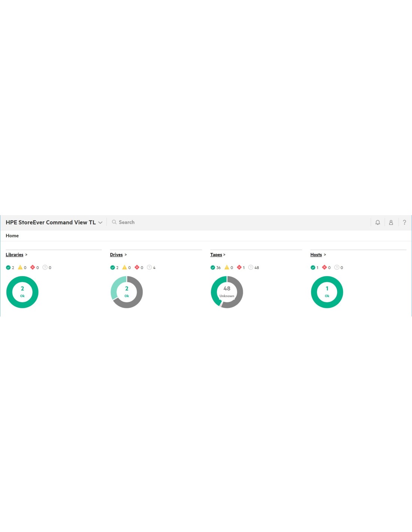Image resolution: width=412 pixels, height=532 pixels.
Task: Click the search magnifier icon
Action: click(x=114, y=222)
